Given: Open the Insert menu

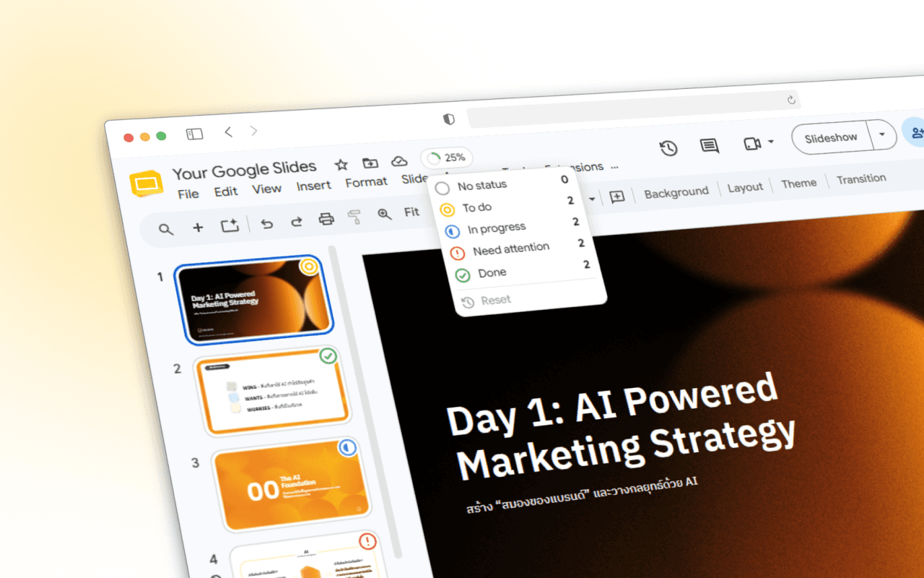Looking at the screenshot, I should [x=313, y=186].
